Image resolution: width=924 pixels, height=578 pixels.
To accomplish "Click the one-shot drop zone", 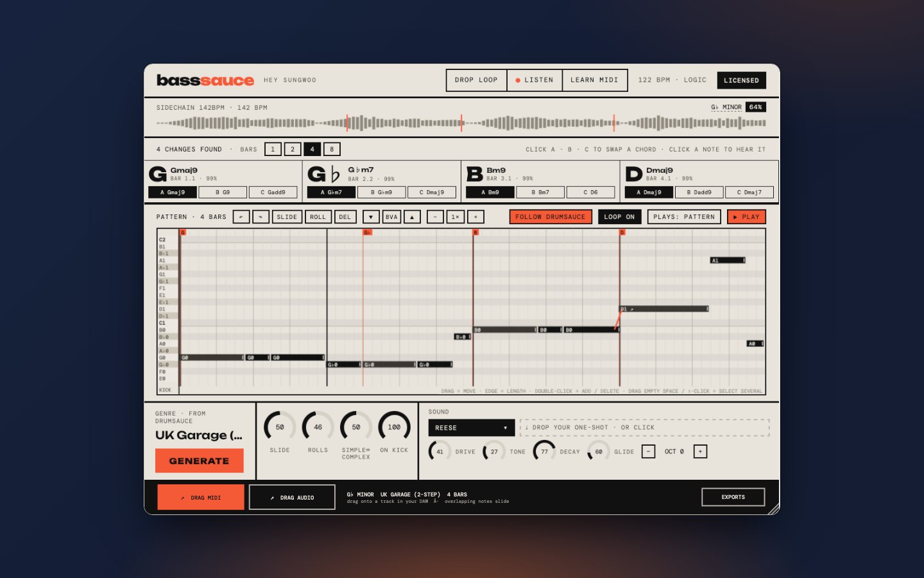I will point(644,428).
